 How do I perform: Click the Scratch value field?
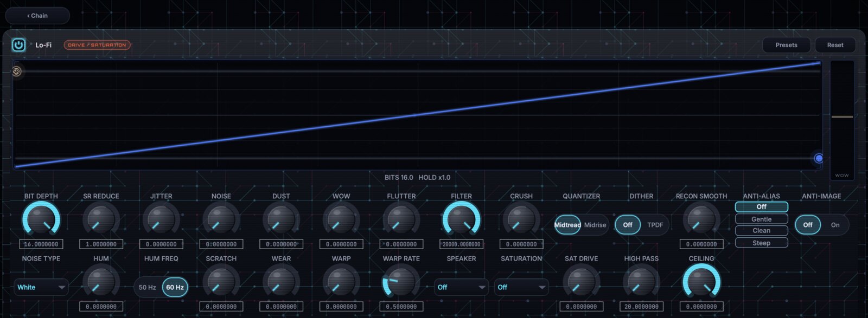(x=221, y=307)
